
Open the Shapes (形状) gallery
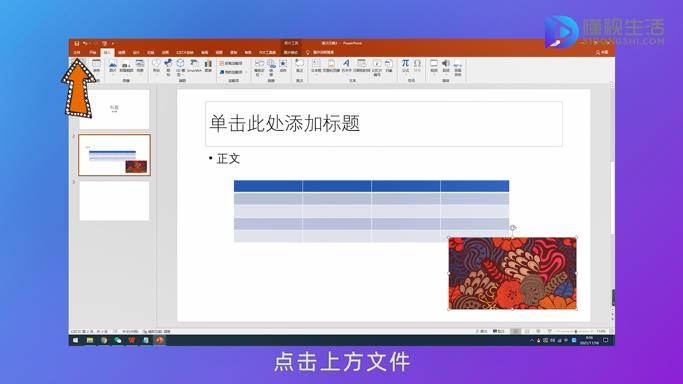tap(156, 67)
